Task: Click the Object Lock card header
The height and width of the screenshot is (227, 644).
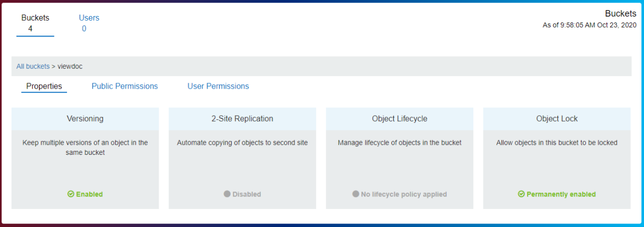Action: click(x=556, y=119)
